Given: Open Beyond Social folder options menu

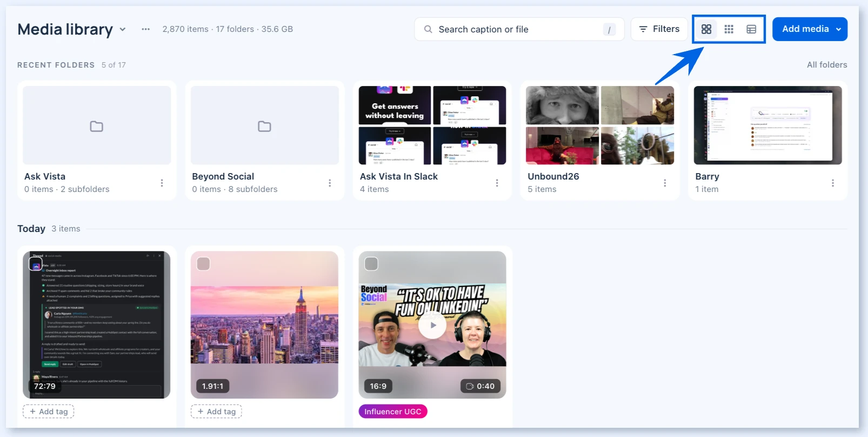Looking at the screenshot, I should [x=330, y=183].
